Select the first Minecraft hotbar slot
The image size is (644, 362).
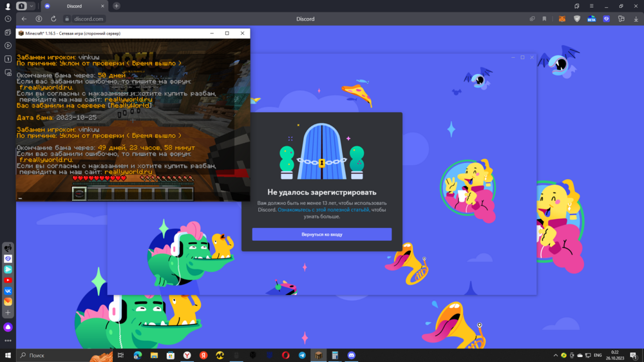pos(79,193)
